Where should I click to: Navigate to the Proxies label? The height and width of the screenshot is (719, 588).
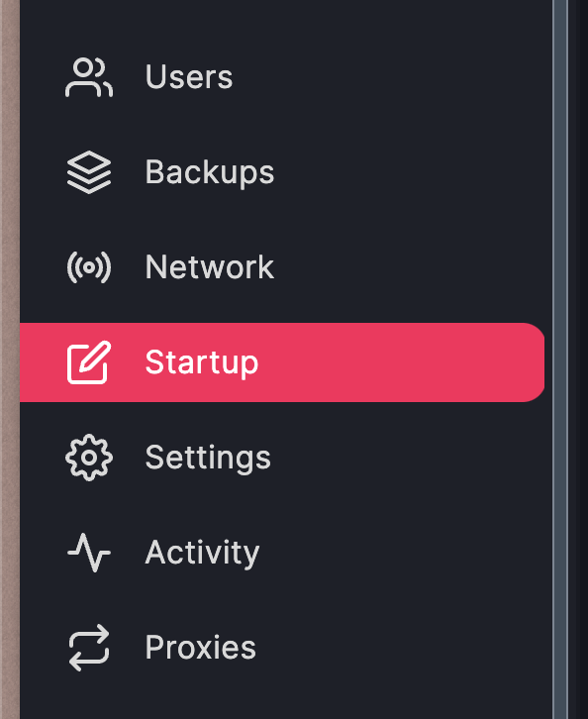pyautogui.click(x=200, y=647)
